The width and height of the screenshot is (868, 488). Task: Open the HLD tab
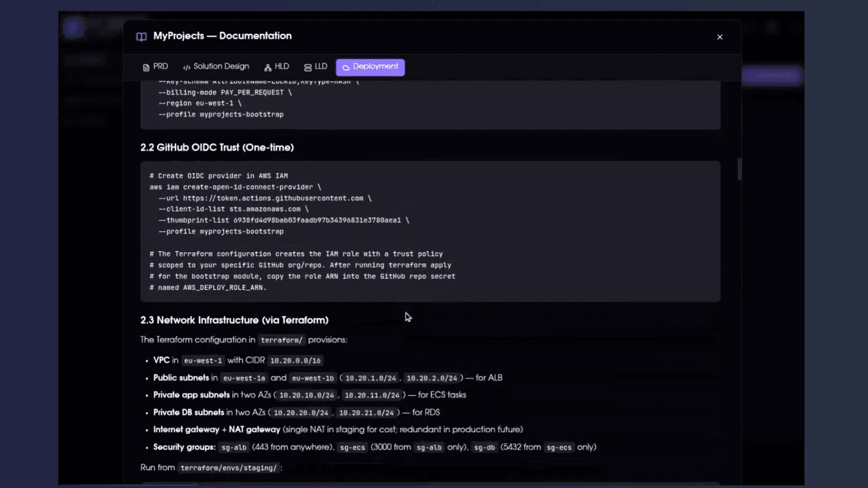pyautogui.click(x=277, y=67)
